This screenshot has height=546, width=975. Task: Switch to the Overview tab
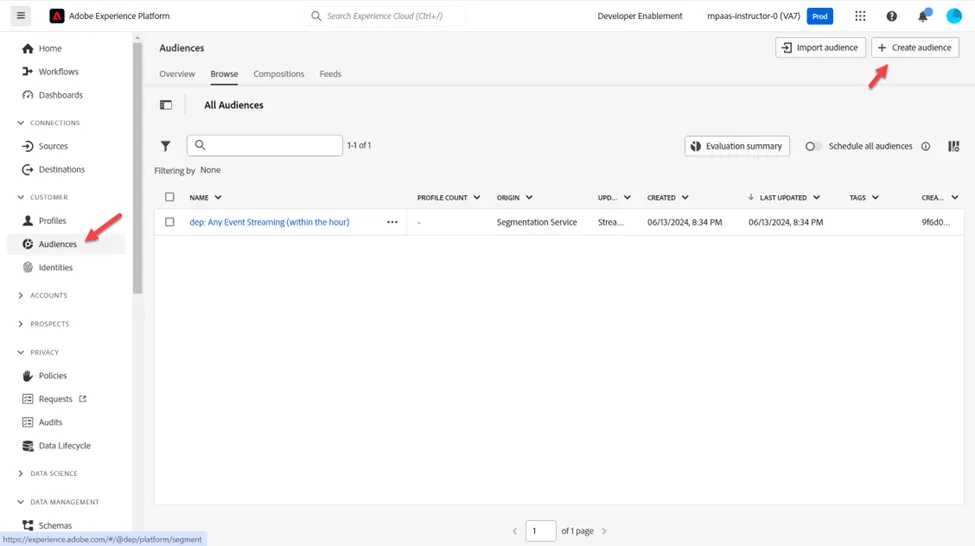click(177, 74)
